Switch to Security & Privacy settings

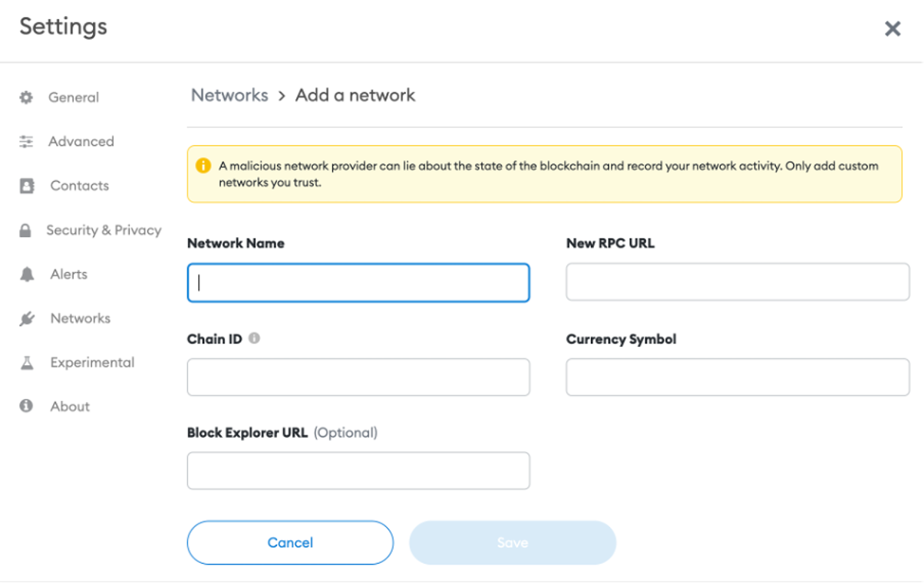[104, 230]
